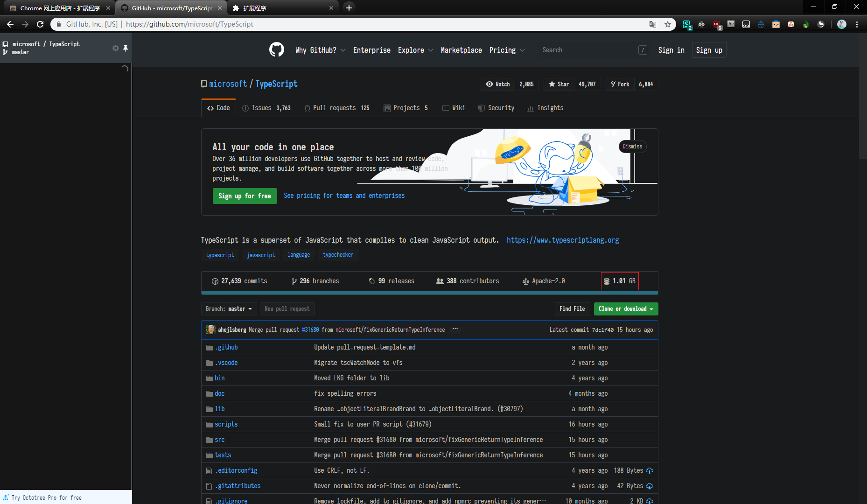Click Sign up button in header
867x504 pixels.
(x=709, y=50)
